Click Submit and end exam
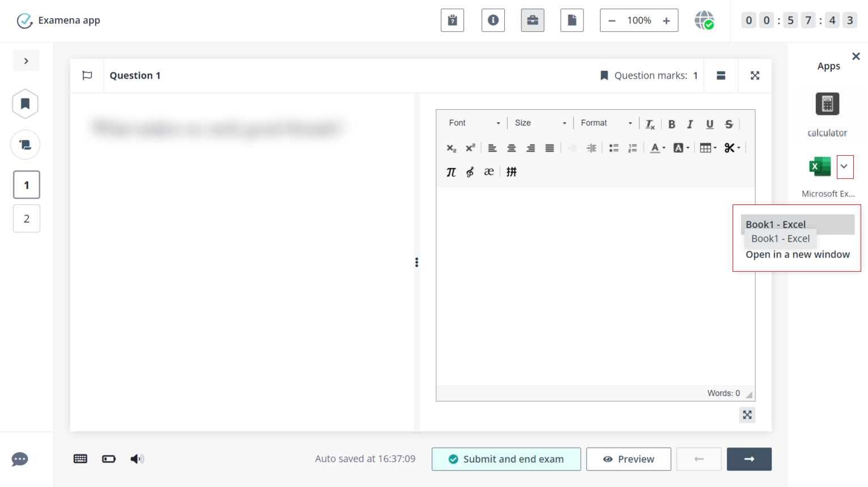This screenshot has height=487, width=868. [506, 459]
